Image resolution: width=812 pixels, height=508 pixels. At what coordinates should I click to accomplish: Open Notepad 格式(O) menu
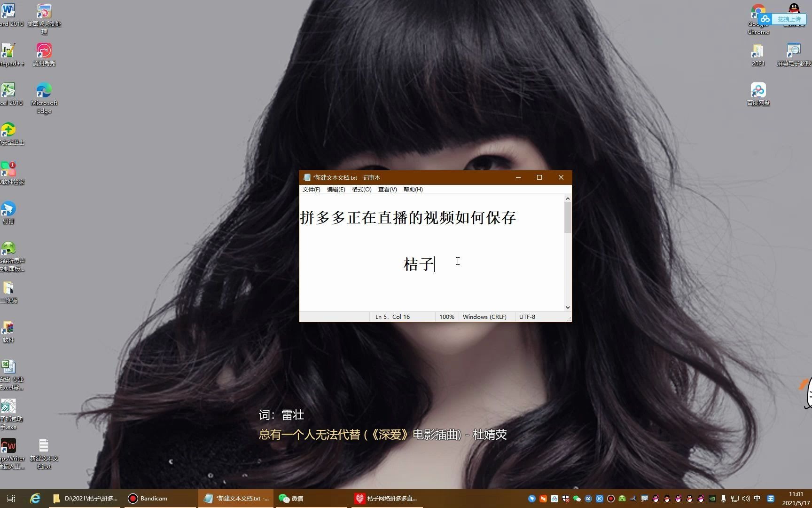click(x=362, y=190)
